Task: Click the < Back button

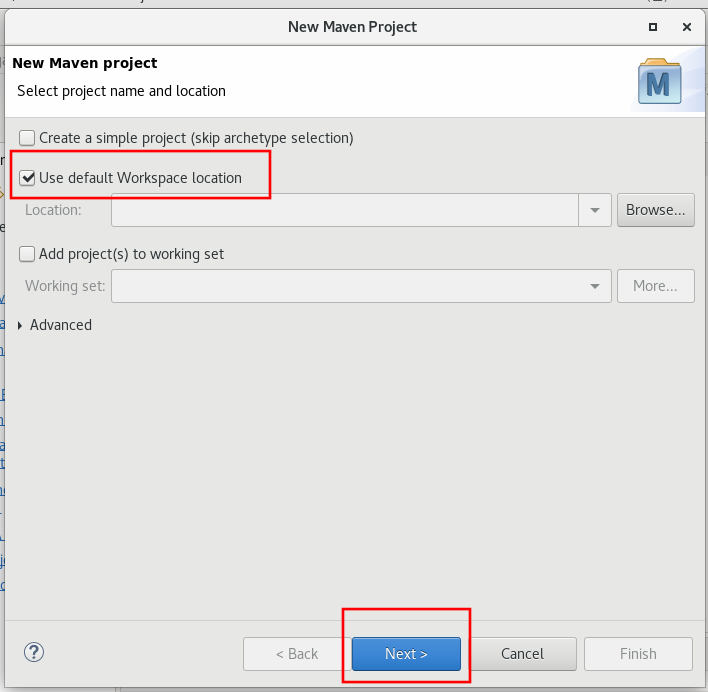Action: (297, 654)
